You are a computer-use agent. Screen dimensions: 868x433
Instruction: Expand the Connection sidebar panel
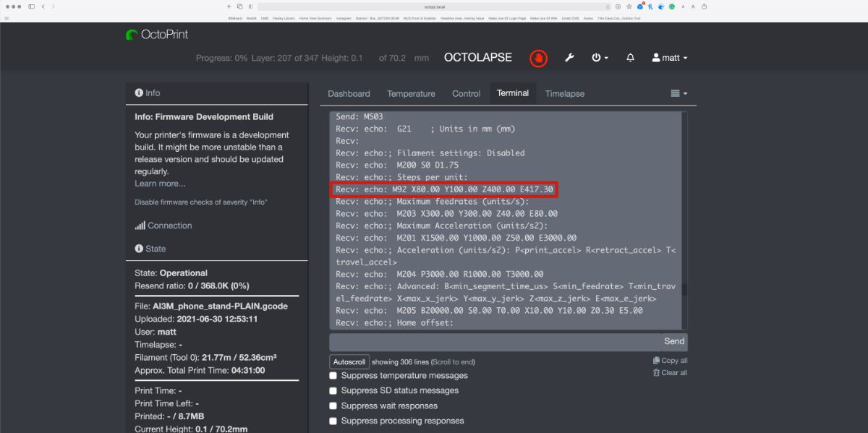163,226
